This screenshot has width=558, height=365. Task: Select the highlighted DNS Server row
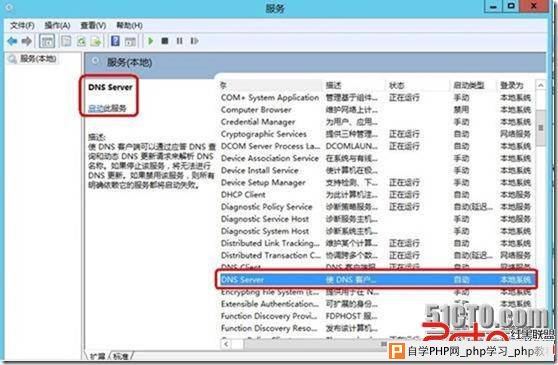tap(376, 279)
